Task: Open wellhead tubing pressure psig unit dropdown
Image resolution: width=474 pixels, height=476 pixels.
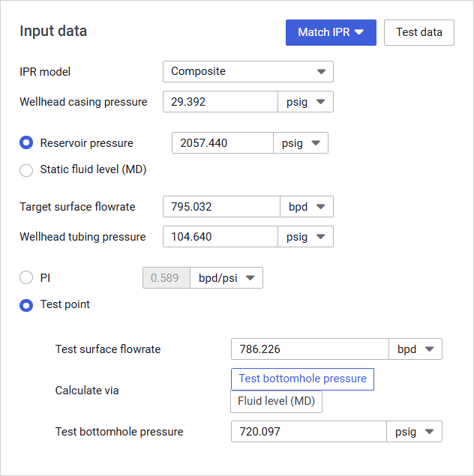Action: (x=305, y=237)
